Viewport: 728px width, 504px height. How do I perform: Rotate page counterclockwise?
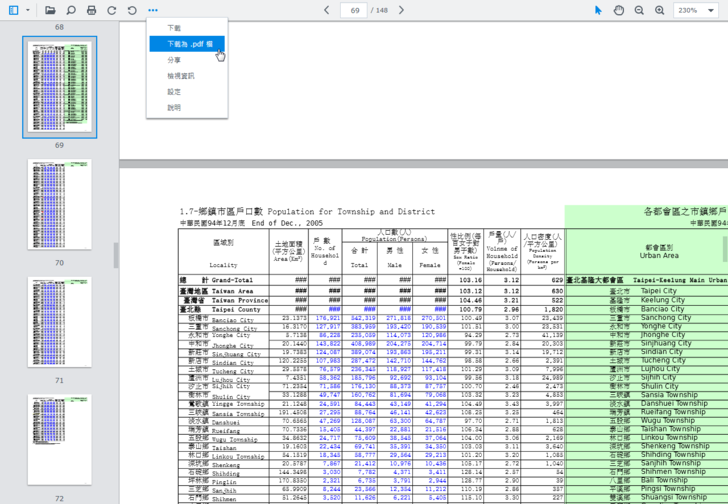(x=132, y=10)
